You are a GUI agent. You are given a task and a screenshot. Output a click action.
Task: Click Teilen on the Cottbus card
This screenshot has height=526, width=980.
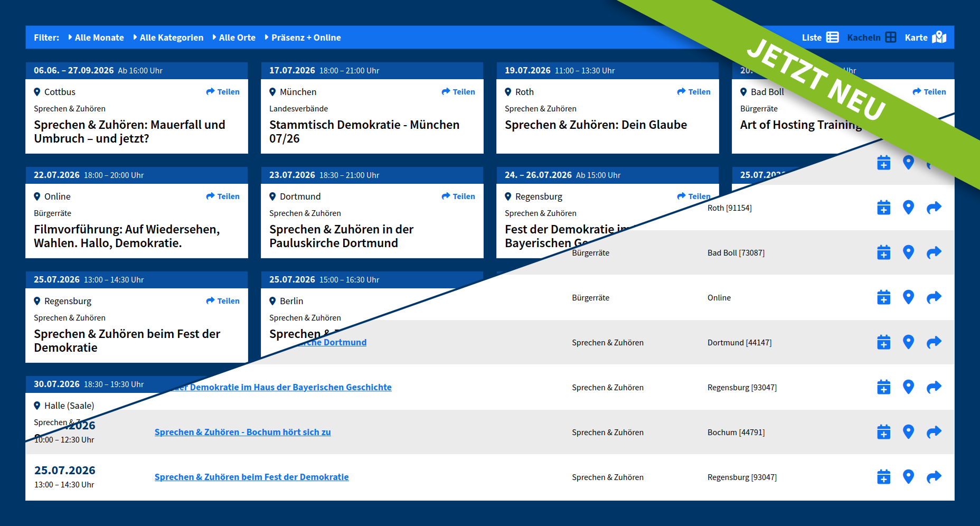click(223, 92)
